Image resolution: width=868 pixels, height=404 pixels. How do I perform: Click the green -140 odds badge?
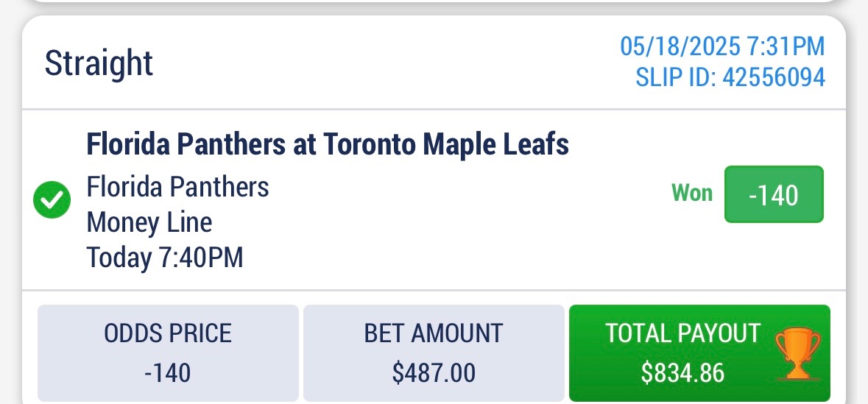click(774, 194)
